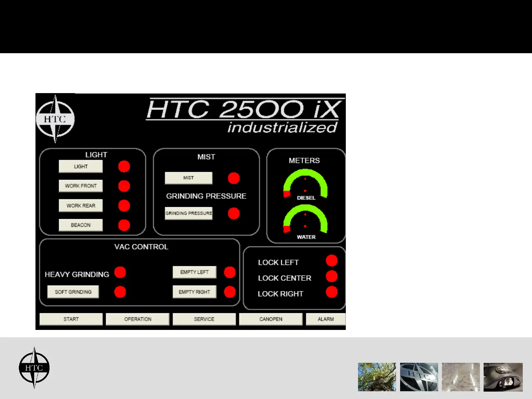
Task: Click red indicator beside WORK FRONT
Action: tap(124, 186)
